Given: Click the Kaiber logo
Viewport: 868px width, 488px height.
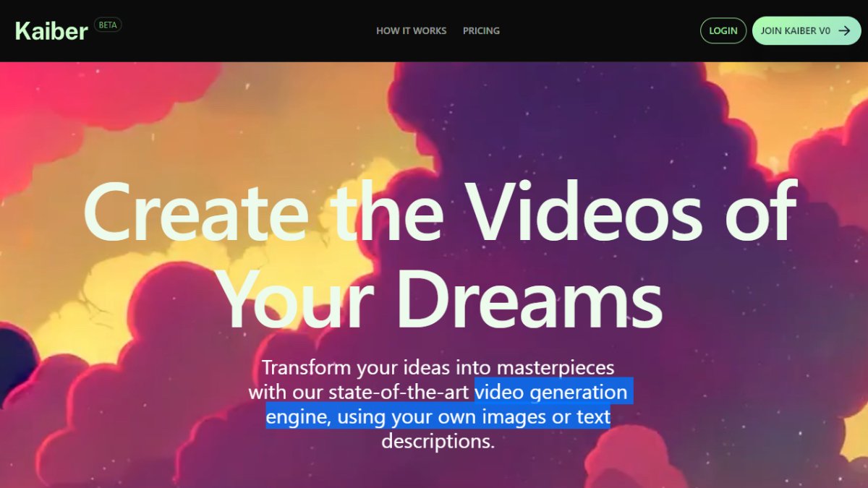Looking at the screenshot, I should (51, 31).
